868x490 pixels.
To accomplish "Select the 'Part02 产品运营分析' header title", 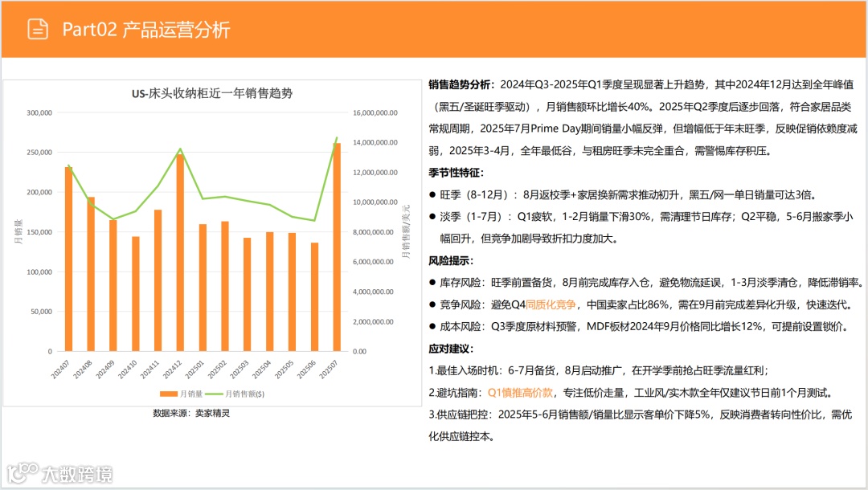I will coord(146,29).
